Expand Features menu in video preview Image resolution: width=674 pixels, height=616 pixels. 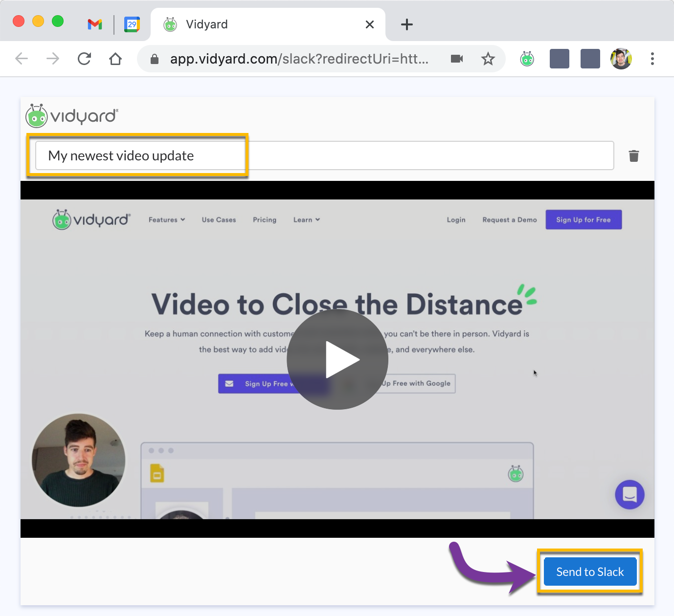(167, 220)
